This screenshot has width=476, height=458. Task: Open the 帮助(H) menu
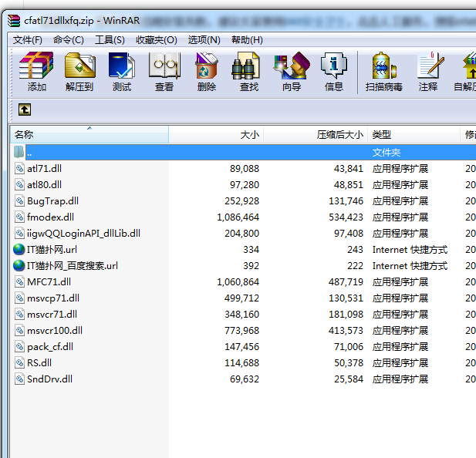coord(247,40)
